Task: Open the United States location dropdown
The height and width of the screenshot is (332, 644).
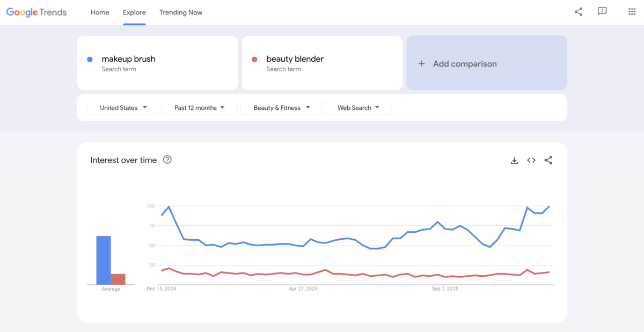Action: tap(122, 107)
